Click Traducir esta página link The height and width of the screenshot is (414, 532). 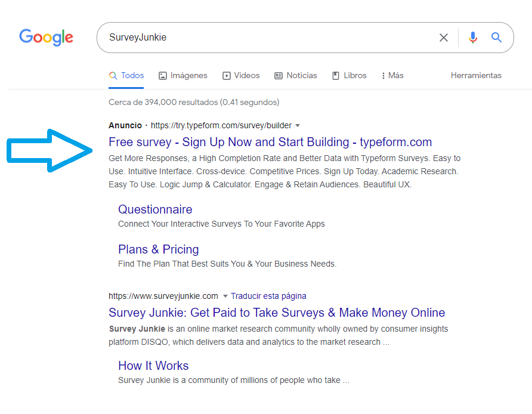pos(268,296)
